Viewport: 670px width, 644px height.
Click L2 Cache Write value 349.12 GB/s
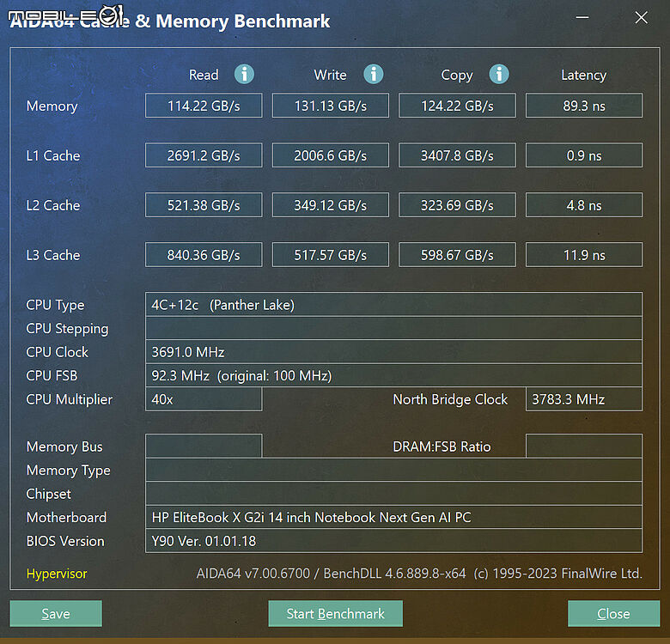tap(331, 205)
